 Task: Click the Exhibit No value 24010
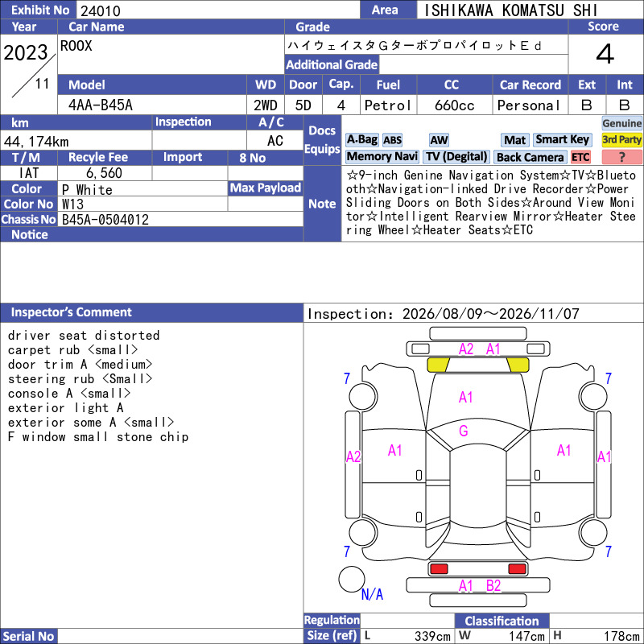101,11
